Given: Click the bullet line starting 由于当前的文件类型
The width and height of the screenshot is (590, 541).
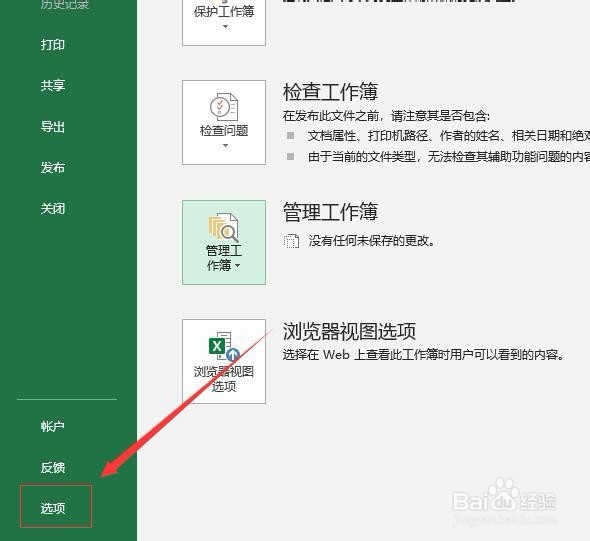Looking at the screenshot, I should pyautogui.click(x=449, y=157).
